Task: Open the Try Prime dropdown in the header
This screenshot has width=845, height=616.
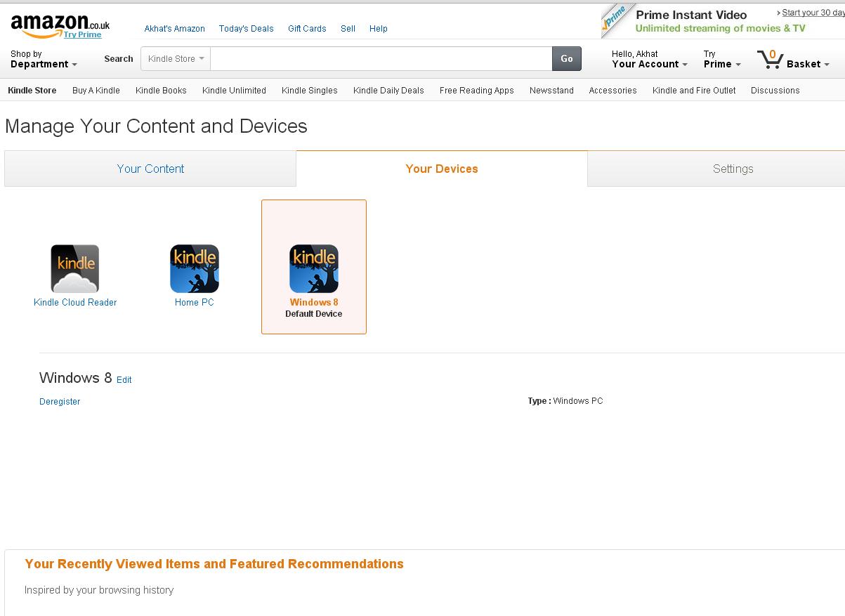Action: click(x=722, y=59)
